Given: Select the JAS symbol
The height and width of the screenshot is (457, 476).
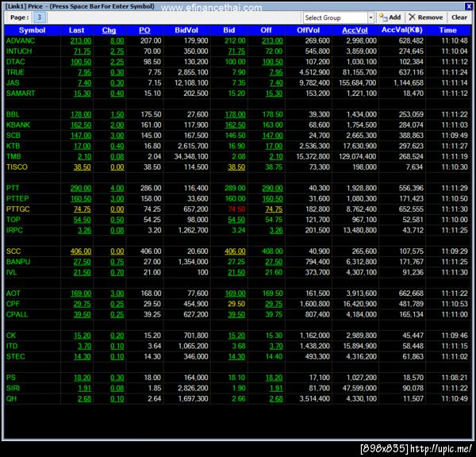Looking at the screenshot, I should (x=13, y=83).
